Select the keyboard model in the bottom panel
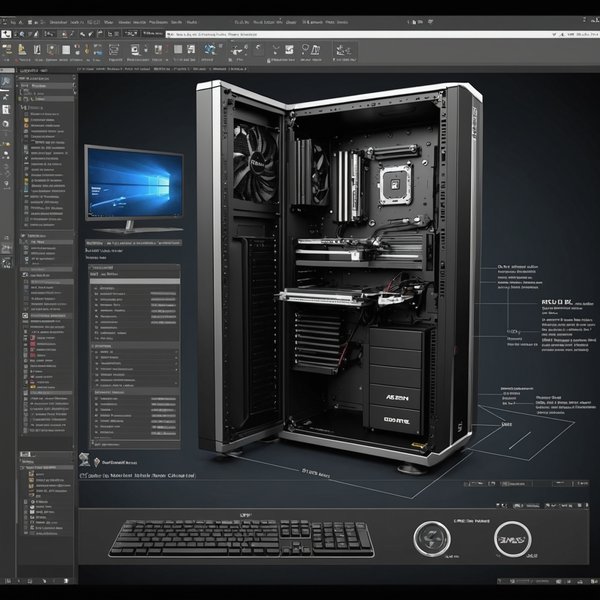The height and width of the screenshot is (600, 600). pos(241,538)
